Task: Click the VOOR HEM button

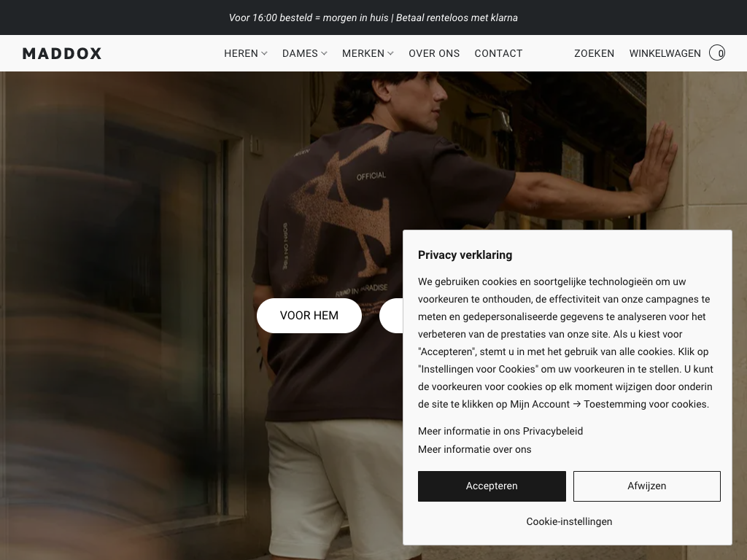Action: pos(309,315)
